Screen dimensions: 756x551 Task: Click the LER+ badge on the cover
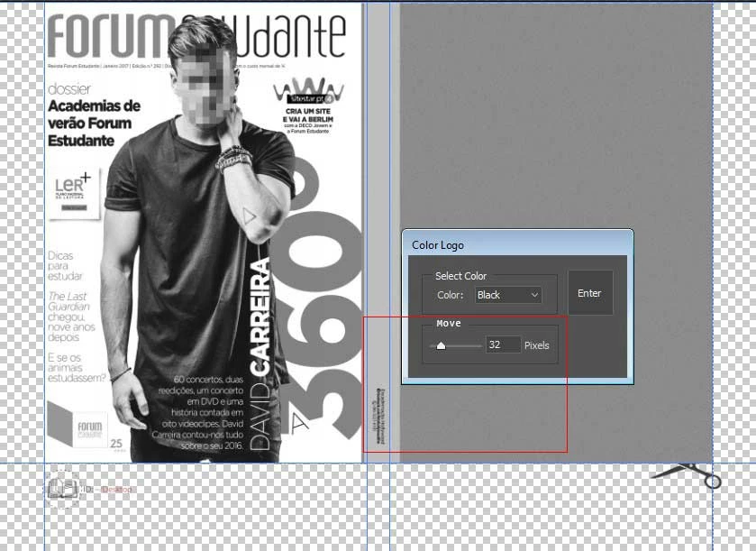[x=74, y=193]
